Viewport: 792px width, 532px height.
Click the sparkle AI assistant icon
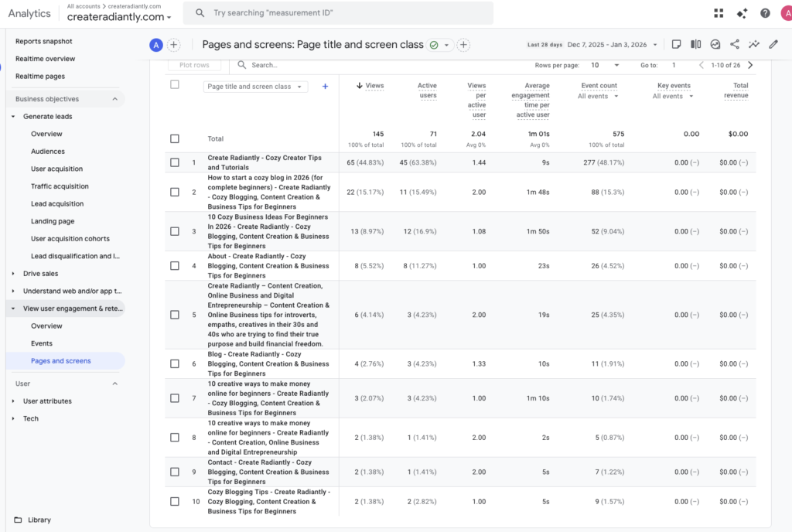point(742,13)
